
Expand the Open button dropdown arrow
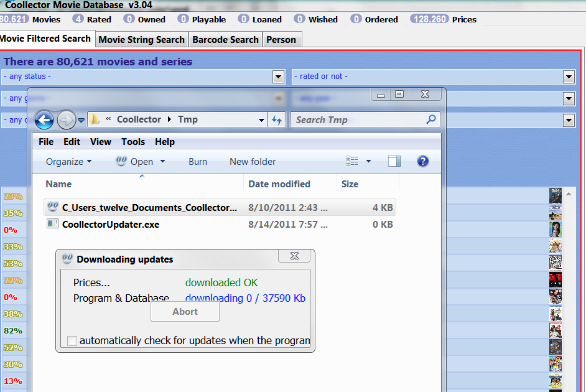162,161
